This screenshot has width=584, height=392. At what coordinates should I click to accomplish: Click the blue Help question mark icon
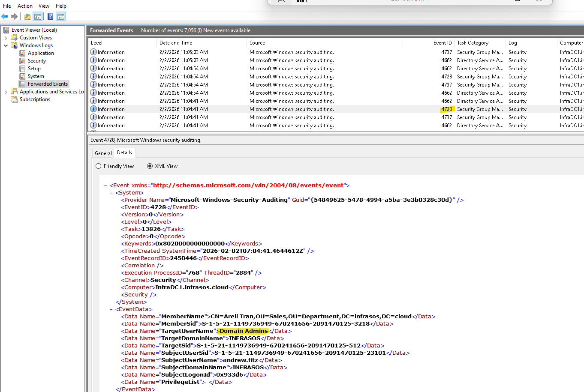pos(50,17)
